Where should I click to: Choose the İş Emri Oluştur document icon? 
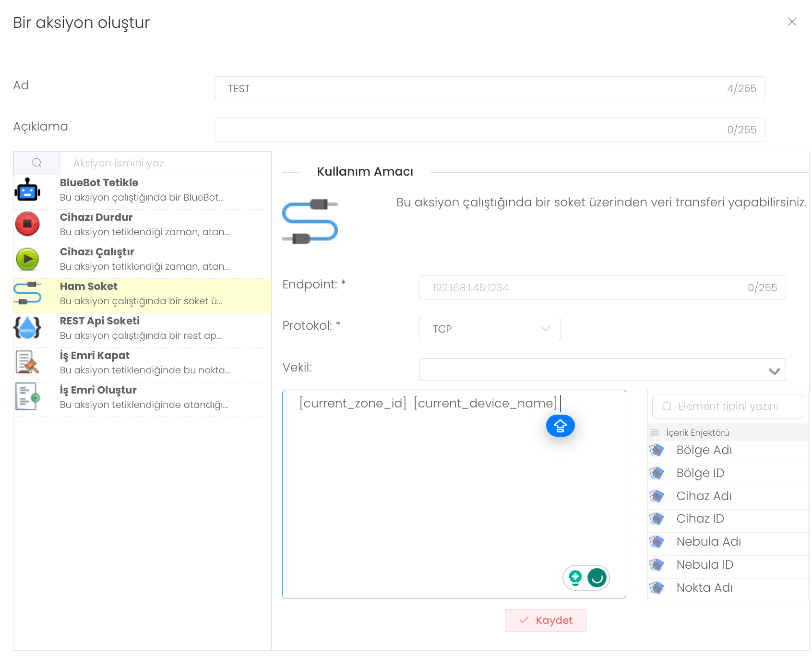tap(27, 397)
